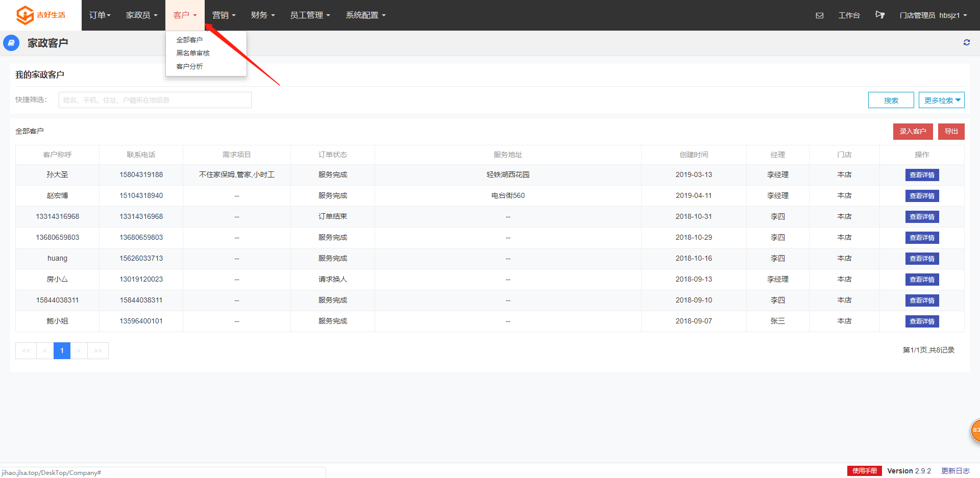Click phone number 15626033713
Image resolution: width=980 pixels, height=478 pixels.
click(141, 258)
